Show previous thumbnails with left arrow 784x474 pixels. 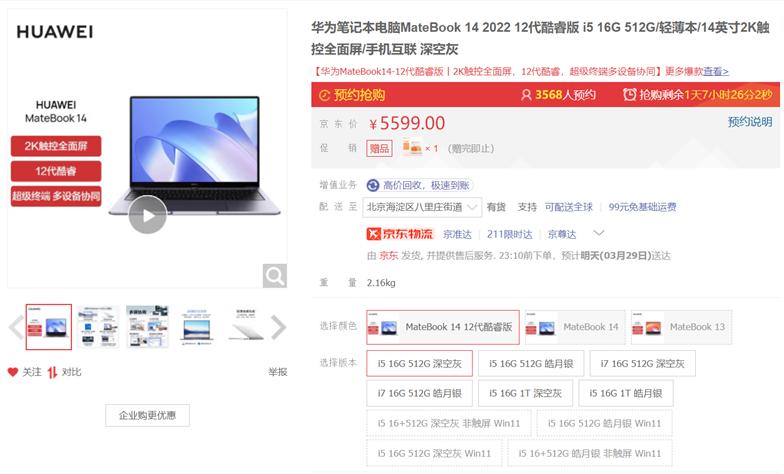click(16, 328)
